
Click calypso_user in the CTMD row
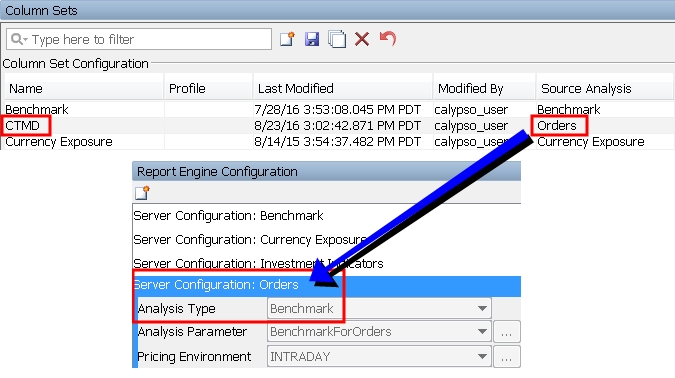pos(471,125)
